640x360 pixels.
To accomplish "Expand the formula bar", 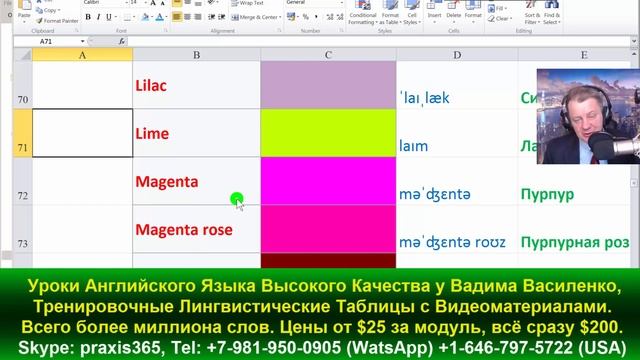I will (x=634, y=41).
